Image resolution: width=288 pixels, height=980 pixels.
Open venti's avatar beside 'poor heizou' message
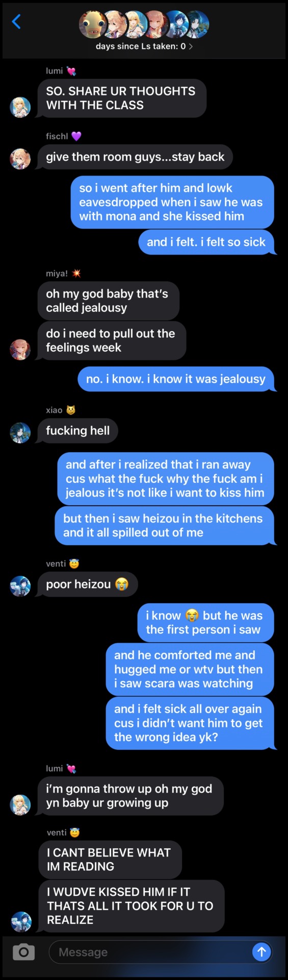pos(20,586)
